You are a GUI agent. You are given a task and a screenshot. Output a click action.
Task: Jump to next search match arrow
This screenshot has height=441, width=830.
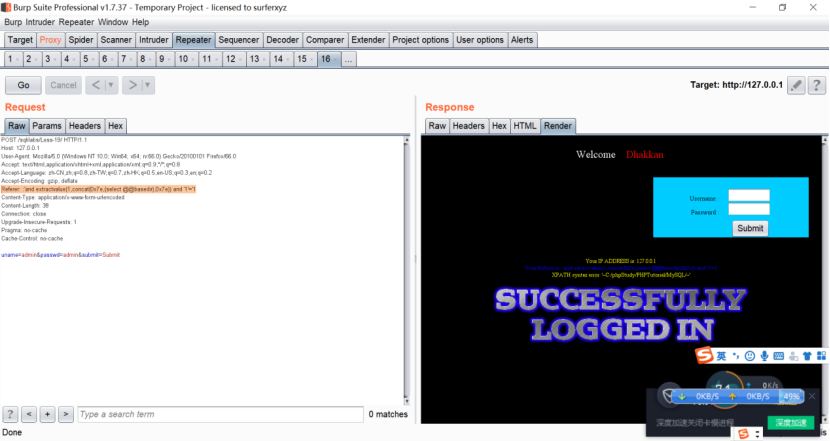[66, 414]
